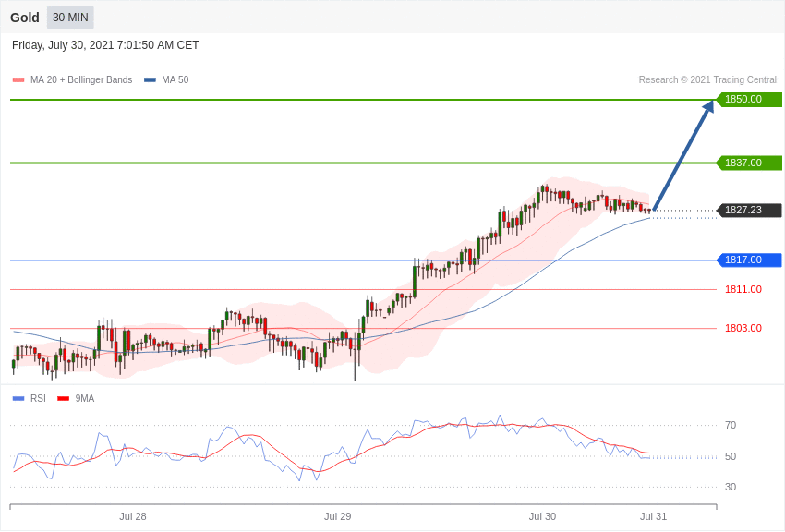The height and width of the screenshot is (532, 785).
Task: Click the Gold instrument title
Action: (x=25, y=18)
